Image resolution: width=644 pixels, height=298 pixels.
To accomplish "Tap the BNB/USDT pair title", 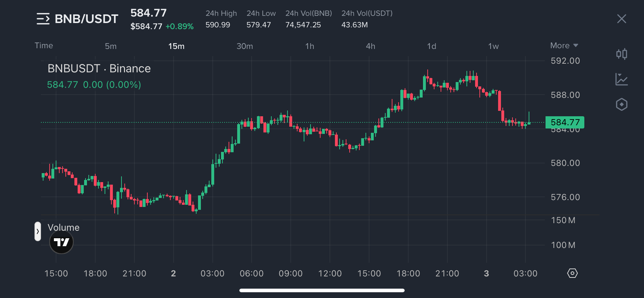I will point(87,19).
